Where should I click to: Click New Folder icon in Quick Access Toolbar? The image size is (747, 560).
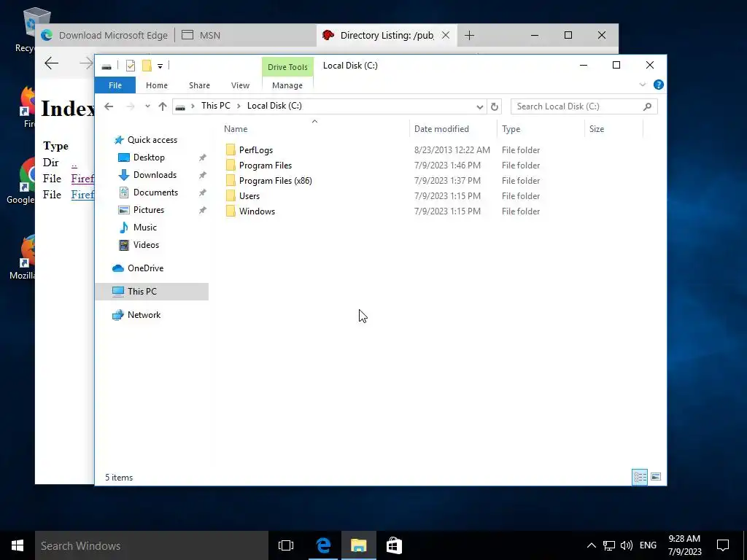(147, 66)
